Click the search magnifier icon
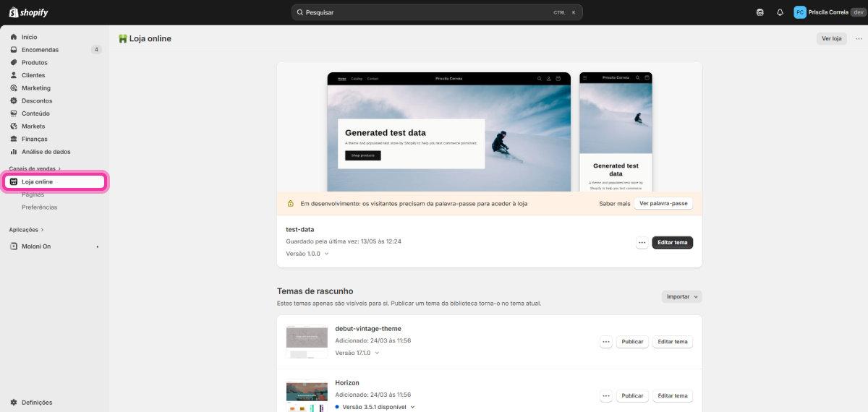The height and width of the screenshot is (412, 868). pos(299,12)
